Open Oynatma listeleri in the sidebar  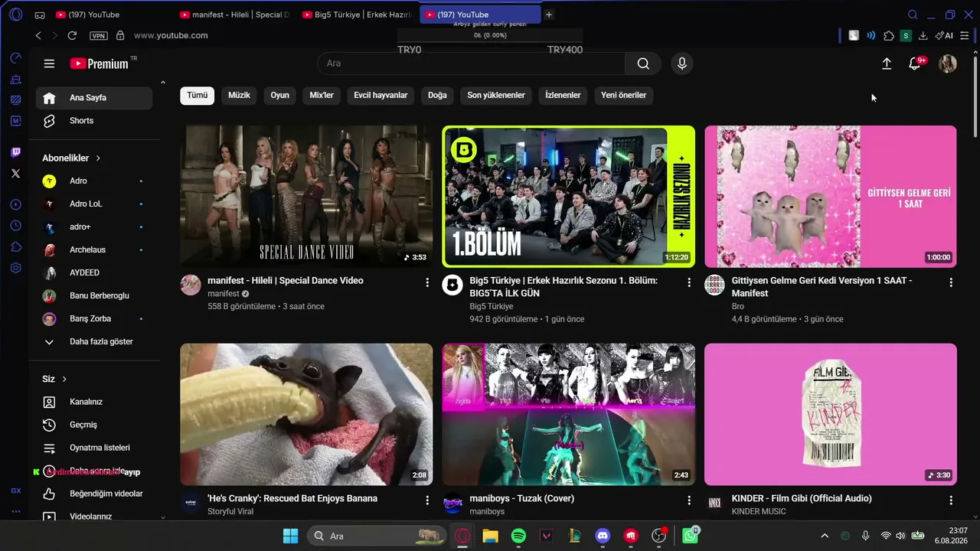(x=94, y=448)
